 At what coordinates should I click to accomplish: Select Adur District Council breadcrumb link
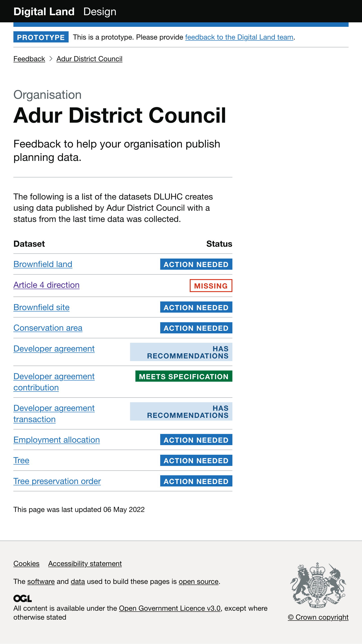(x=89, y=59)
